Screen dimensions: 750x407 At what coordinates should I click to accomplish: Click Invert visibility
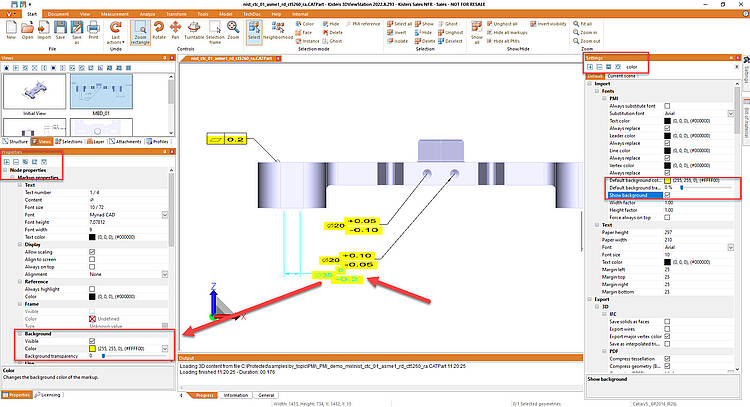click(x=548, y=24)
